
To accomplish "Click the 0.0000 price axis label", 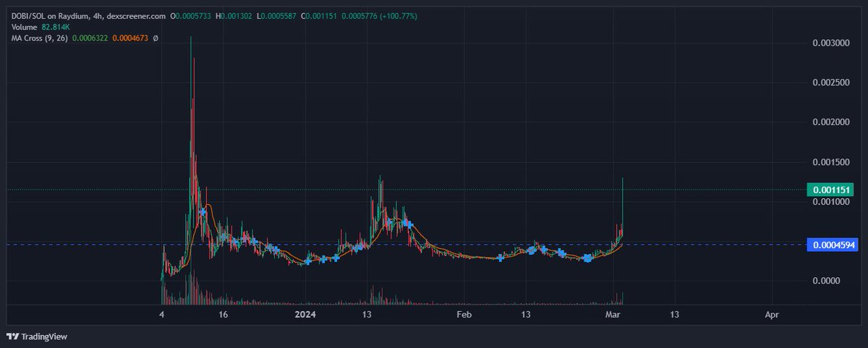I will [825, 281].
